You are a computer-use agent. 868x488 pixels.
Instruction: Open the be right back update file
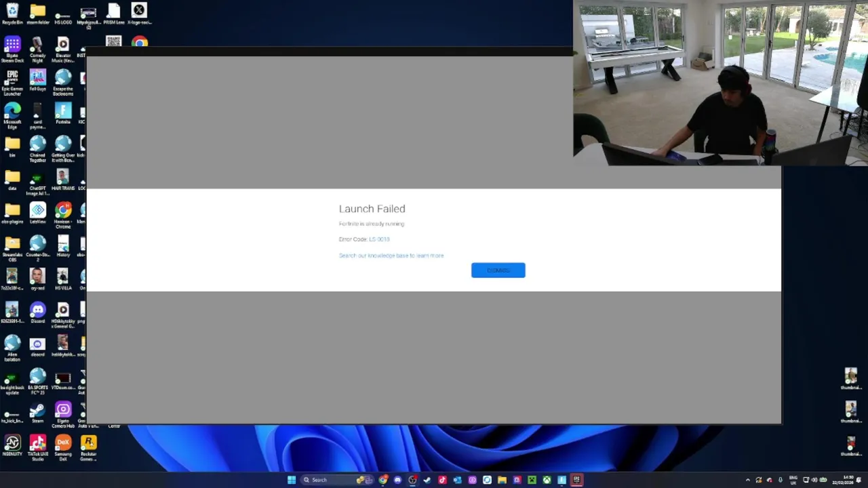coord(12,382)
